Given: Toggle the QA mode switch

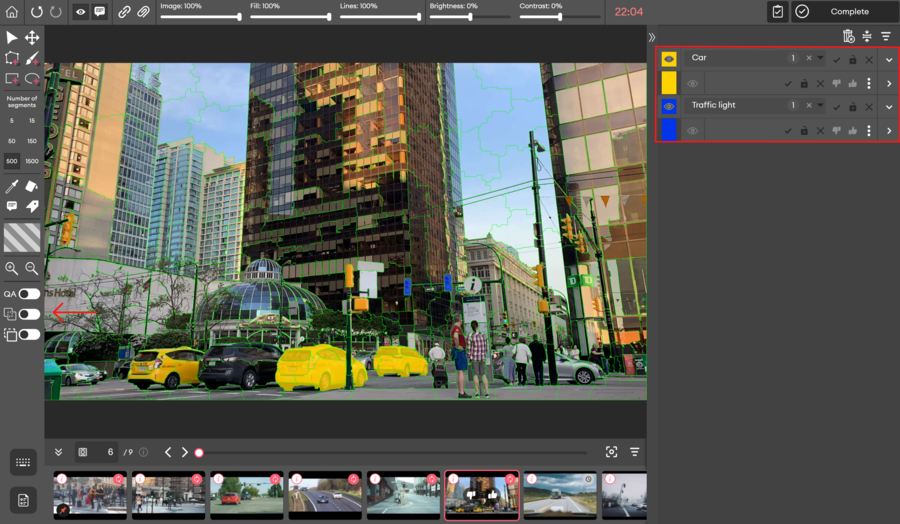Looking at the screenshot, I should pyautogui.click(x=29, y=294).
